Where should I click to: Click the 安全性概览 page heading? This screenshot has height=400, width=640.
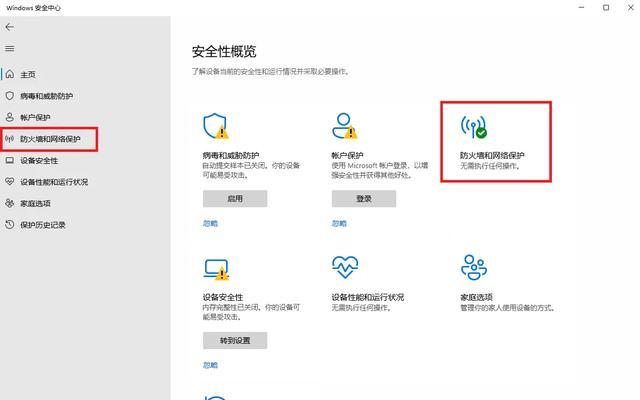[224, 51]
